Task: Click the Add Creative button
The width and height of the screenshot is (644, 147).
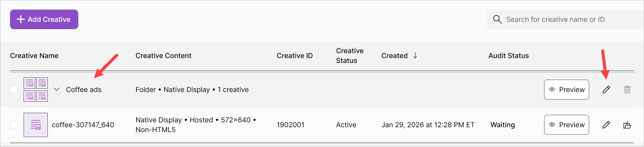Action: [x=44, y=19]
